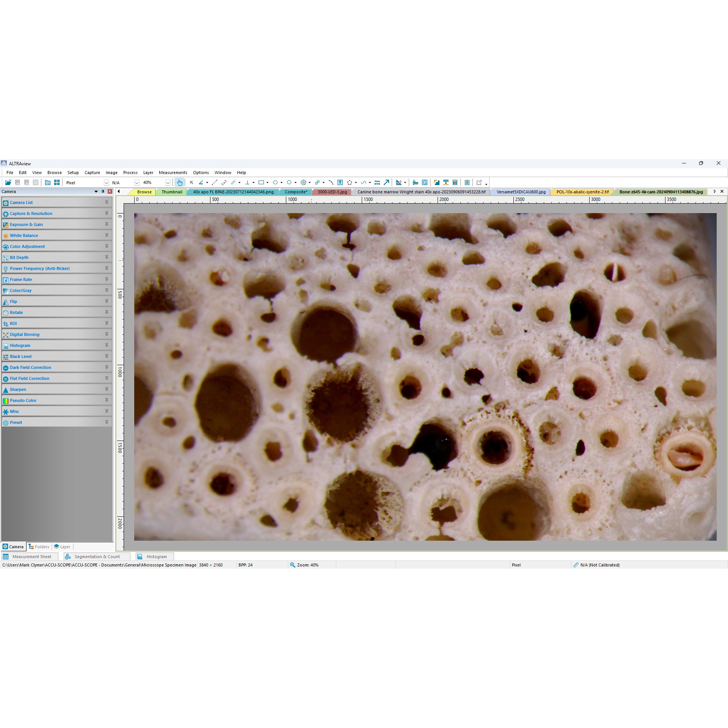Image resolution: width=728 pixels, height=728 pixels.
Task: Expand the White Balance section
Action: (24, 235)
